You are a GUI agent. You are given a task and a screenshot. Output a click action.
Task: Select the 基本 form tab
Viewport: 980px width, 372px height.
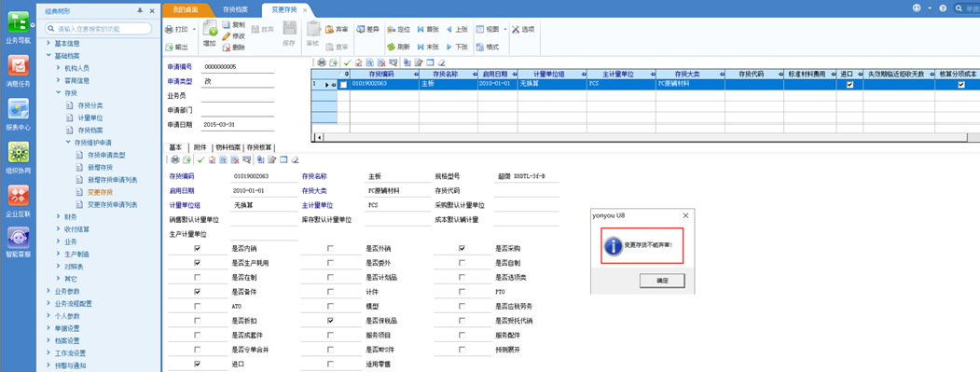point(175,147)
